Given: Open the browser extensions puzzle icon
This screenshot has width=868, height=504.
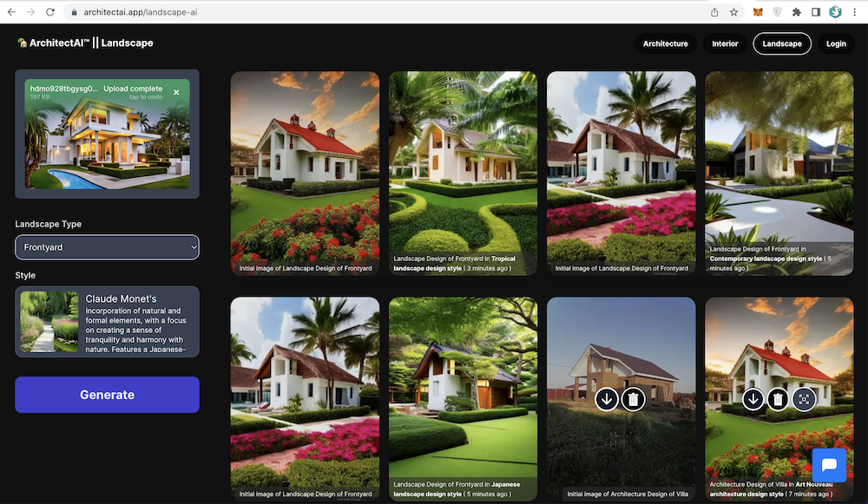Looking at the screenshot, I should click(796, 12).
